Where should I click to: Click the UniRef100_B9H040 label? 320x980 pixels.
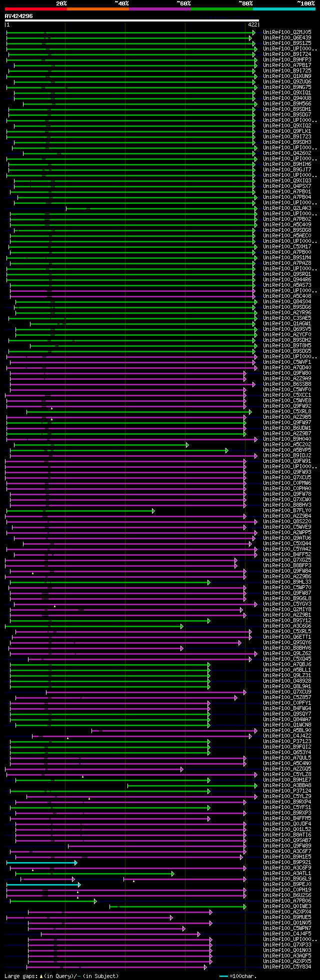click(287, 439)
